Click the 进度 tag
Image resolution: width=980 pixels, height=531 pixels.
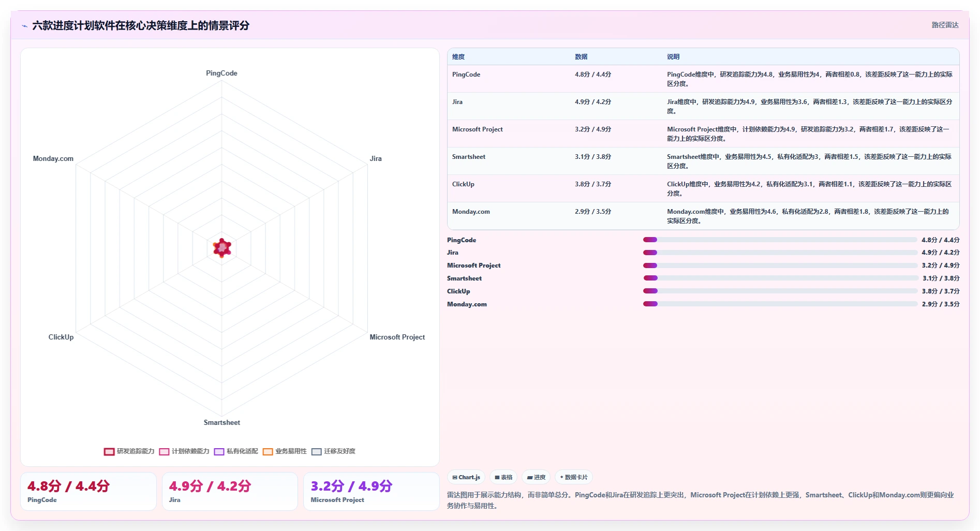click(536, 477)
